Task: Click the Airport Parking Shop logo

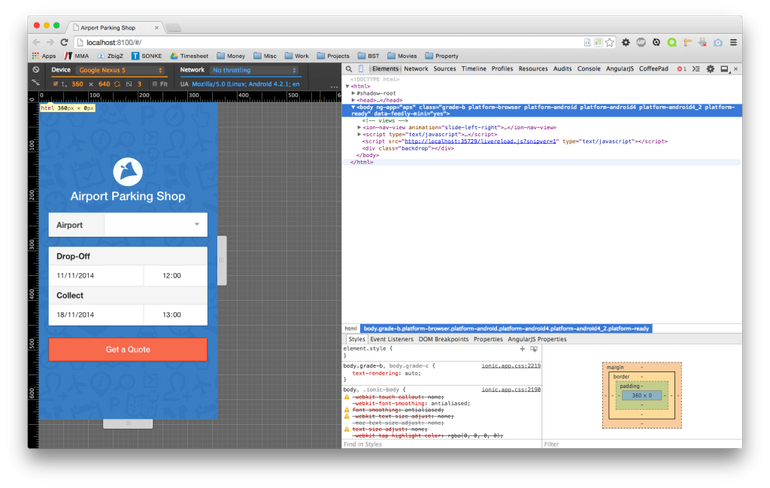Action: coord(128,172)
